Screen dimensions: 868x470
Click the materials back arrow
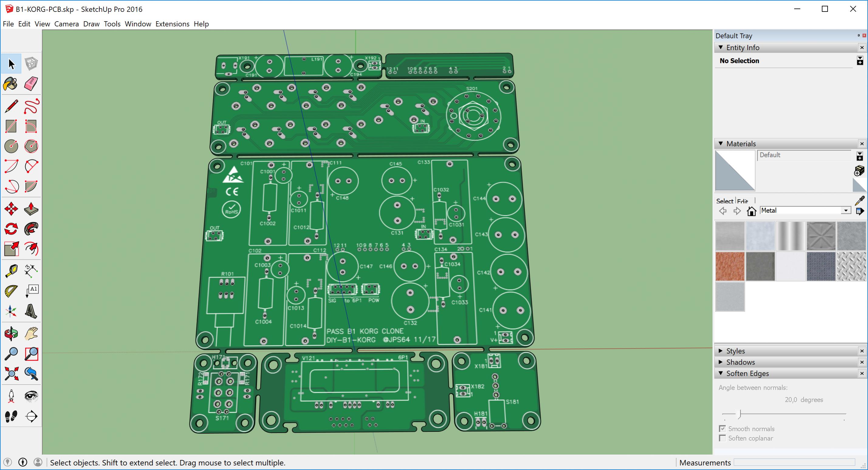point(723,211)
